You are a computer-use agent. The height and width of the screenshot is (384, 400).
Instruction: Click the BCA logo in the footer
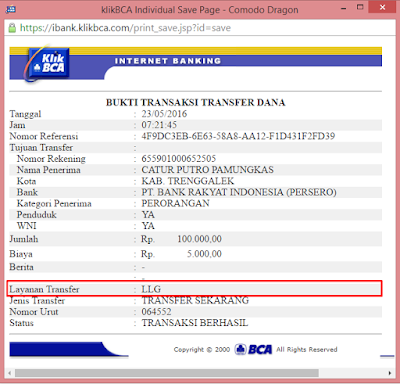254,349
